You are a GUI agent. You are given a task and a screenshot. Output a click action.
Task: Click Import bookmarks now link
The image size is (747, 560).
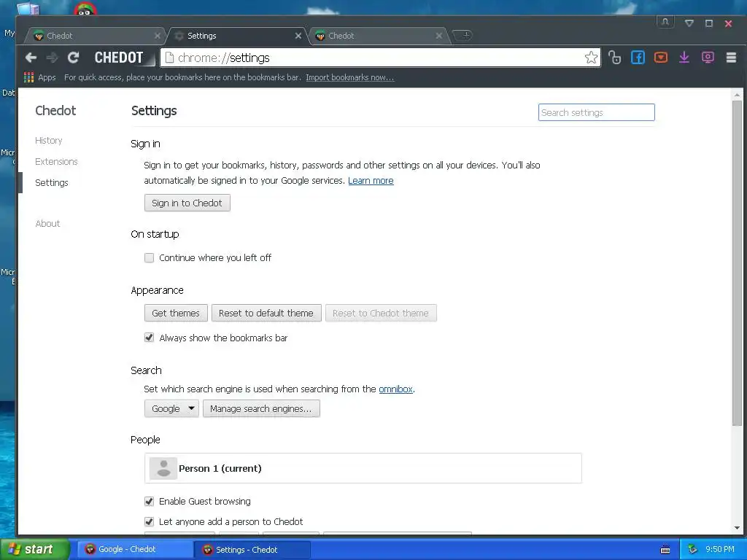tap(349, 77)
